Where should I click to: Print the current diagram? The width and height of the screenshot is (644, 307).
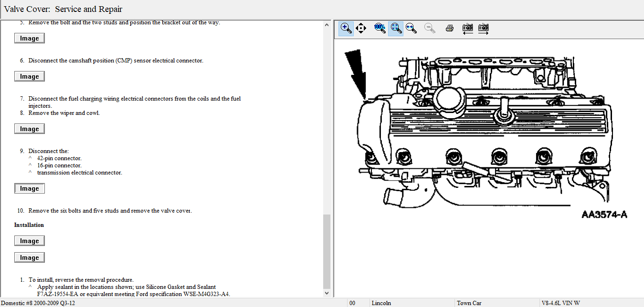(449, 28)
